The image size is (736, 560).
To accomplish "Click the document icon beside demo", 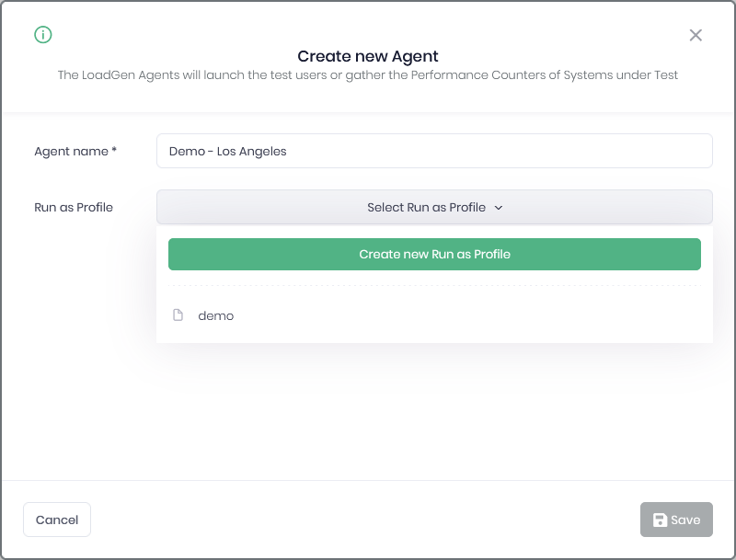I will [x=178, y=315].
